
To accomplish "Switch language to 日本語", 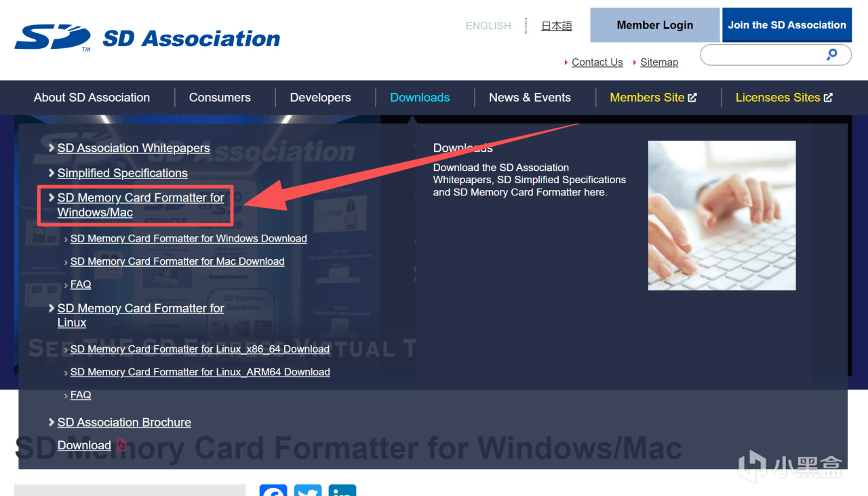I will (x=557, y=26).
